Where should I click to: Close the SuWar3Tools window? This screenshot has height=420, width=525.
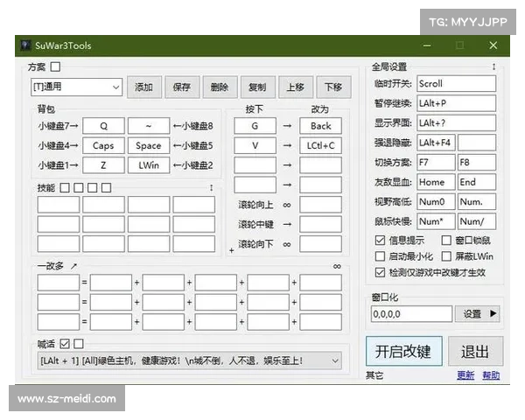coord(493,45)
